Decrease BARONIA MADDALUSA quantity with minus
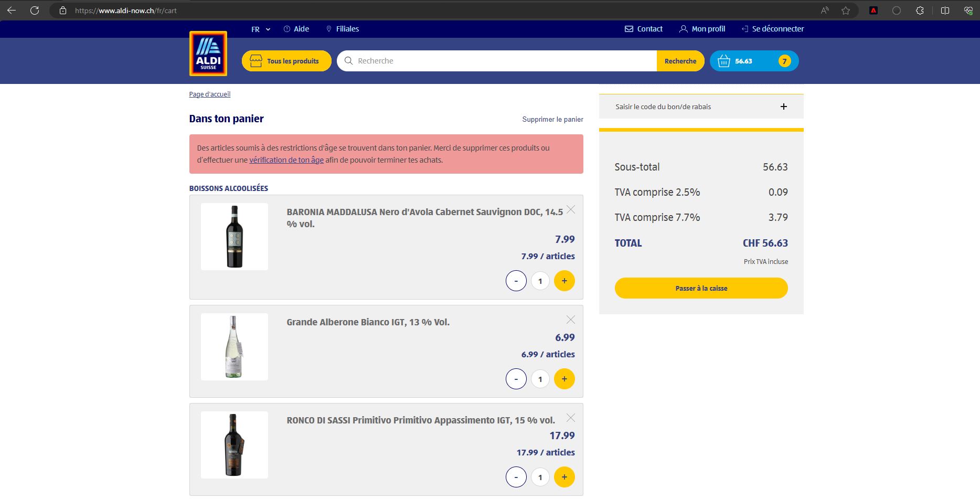The width and height of the screenshot is (980, 499). (x=516, y=281)
